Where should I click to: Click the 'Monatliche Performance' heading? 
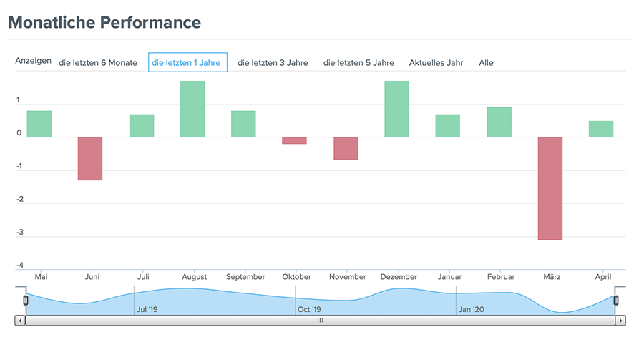coord(104,23)
